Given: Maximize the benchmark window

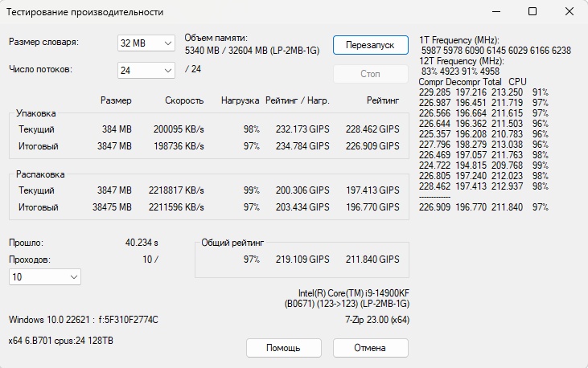Looking at the screenshot, I should [x=532, y=12].
